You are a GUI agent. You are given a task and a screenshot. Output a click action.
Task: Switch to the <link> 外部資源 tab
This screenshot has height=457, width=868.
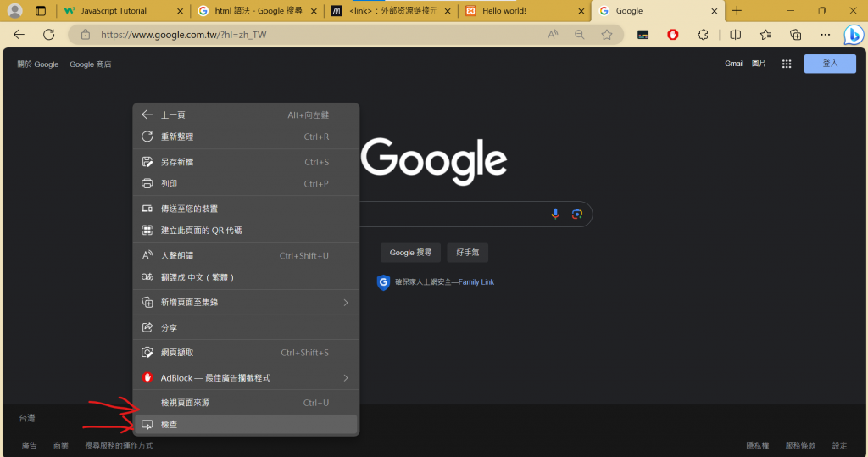point(391,10)
